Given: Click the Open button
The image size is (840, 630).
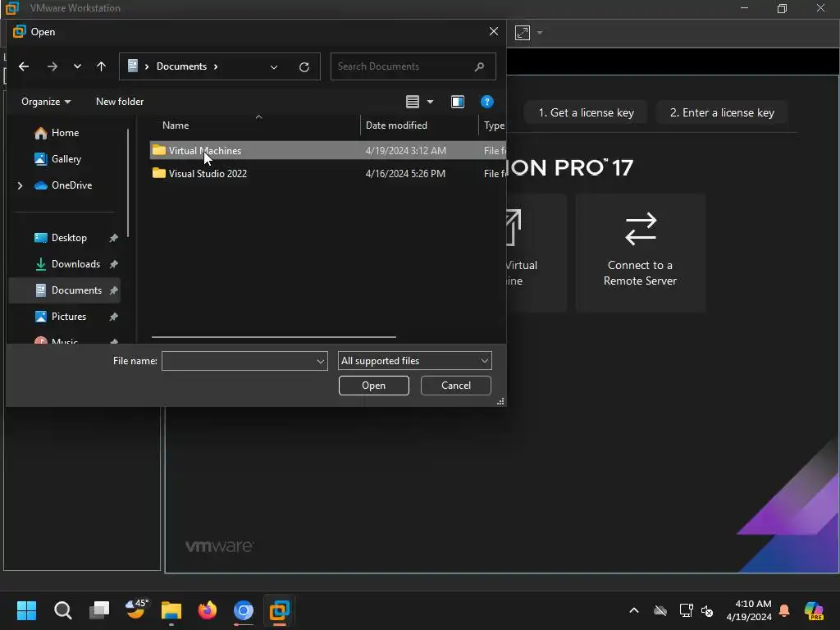Looking at the screenshot, I should (x=373, y=386).
